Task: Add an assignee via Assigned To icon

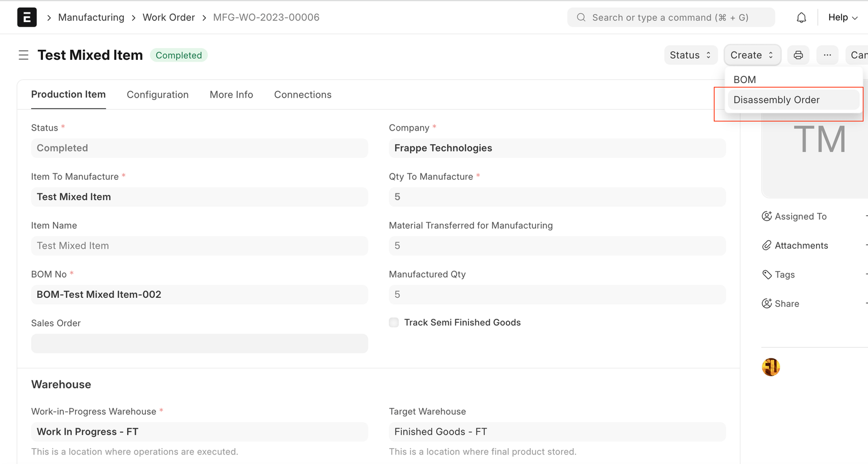Action: coord(767,216)
